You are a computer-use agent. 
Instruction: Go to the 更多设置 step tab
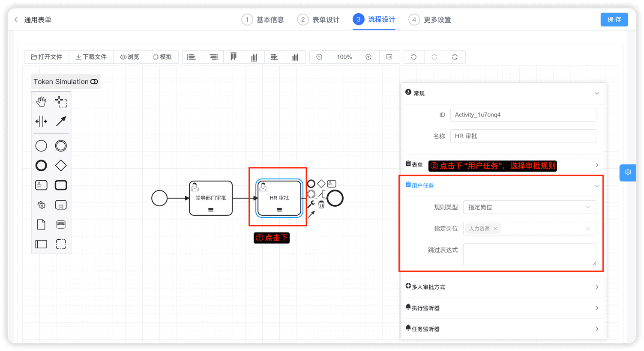pyautogui.click(x=430, y=20)
